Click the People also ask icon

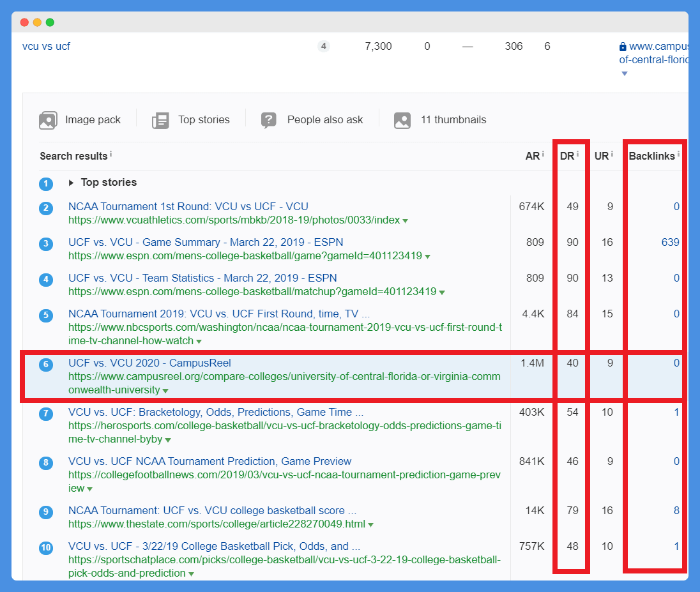point(269,120)
